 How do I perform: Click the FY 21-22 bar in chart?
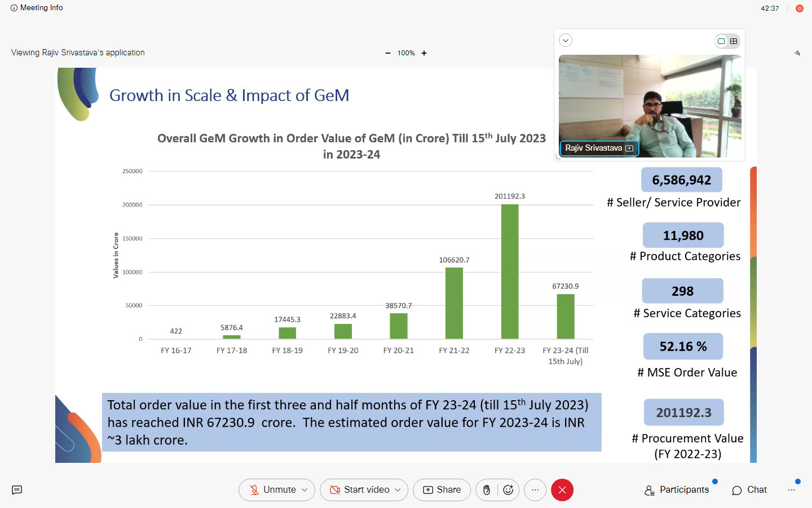(454, 303)
